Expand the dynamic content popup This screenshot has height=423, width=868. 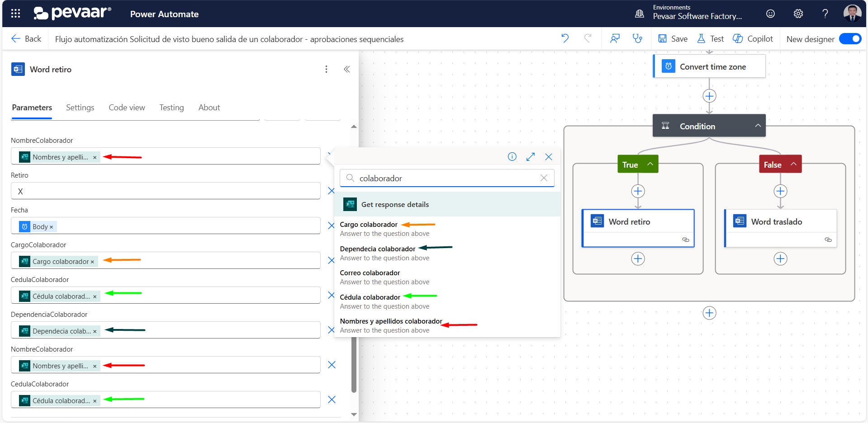531,157
